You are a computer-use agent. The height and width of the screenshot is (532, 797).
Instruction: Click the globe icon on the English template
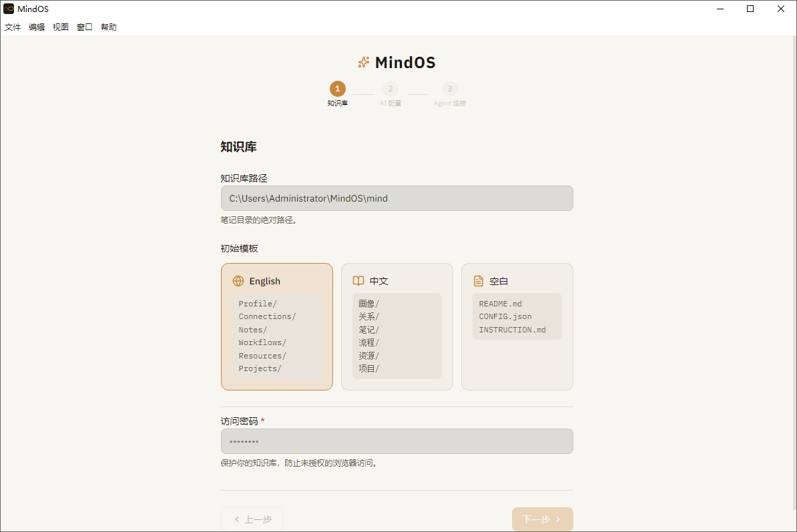pyautogui.click(x=239, y=280)
